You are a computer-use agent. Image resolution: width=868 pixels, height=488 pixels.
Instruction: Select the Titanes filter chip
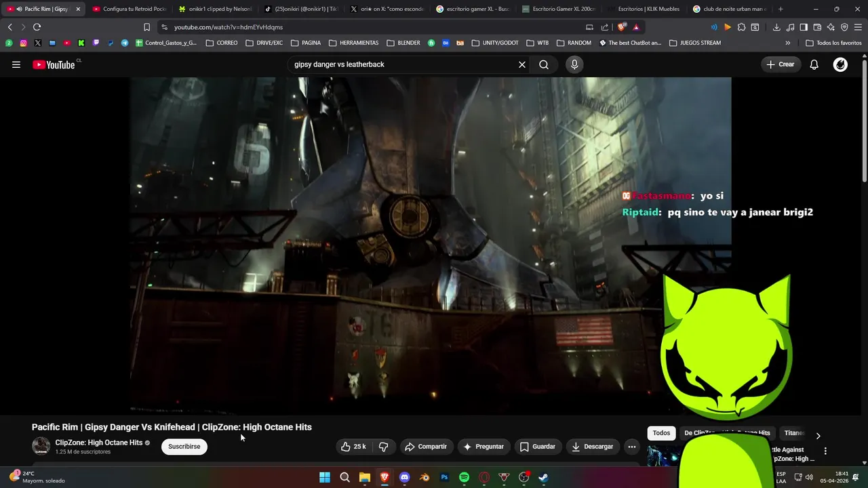coord(793,433)
